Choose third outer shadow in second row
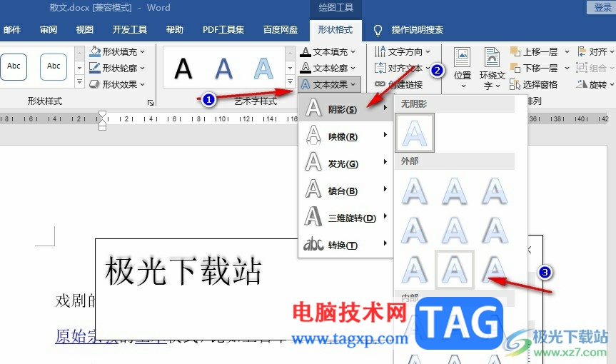 point(495,231)
